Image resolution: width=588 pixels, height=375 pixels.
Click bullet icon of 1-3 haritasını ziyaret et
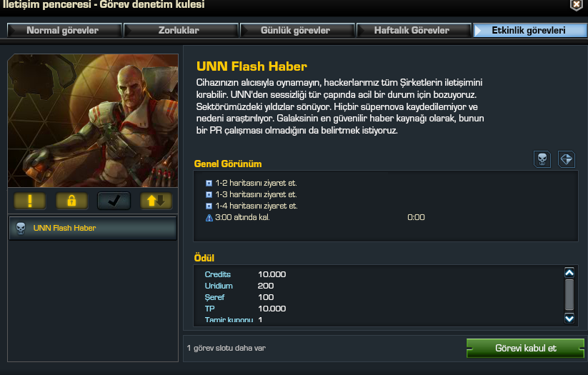click(x=209, y=194)
